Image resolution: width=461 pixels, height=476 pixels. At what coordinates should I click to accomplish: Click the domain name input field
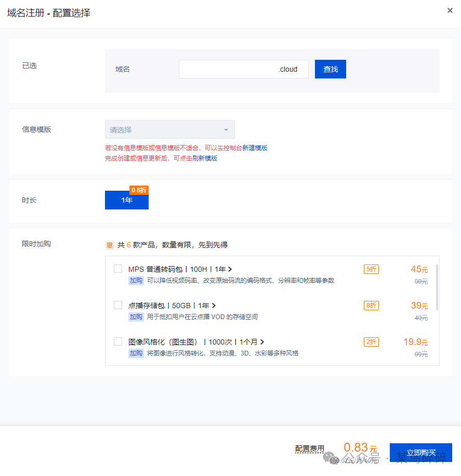(x=234, y=69)
